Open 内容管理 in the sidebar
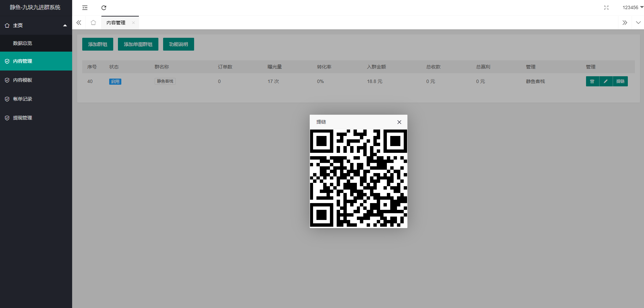This screenshot has width=644, height=308. click(x=36, y=61)
